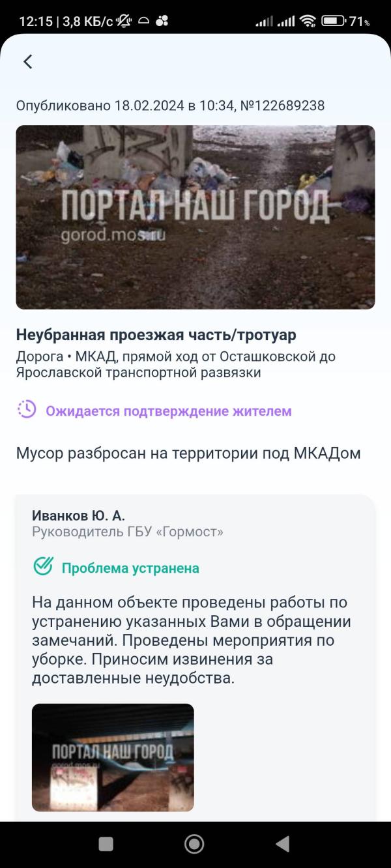
Task: Tap the muted bell status bar icon
Action: (123, 21)
